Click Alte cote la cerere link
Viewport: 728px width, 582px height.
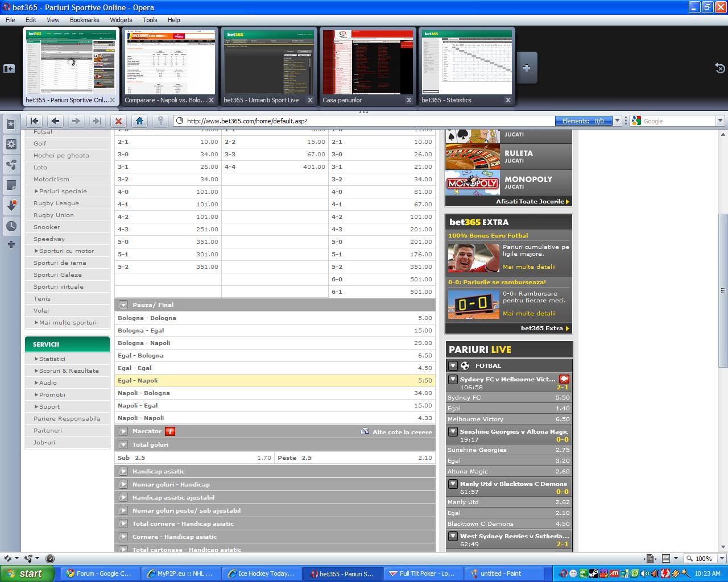click(402, 432)
